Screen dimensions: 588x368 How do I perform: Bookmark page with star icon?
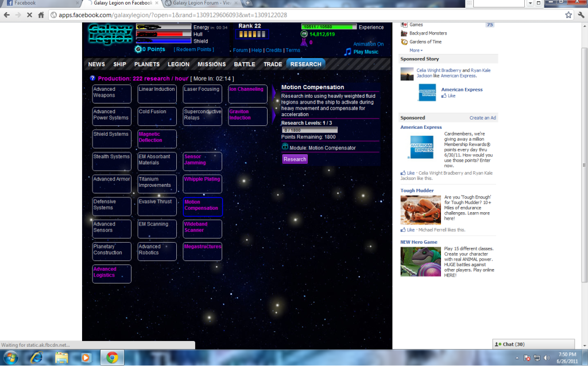click(x=568, y=15)
